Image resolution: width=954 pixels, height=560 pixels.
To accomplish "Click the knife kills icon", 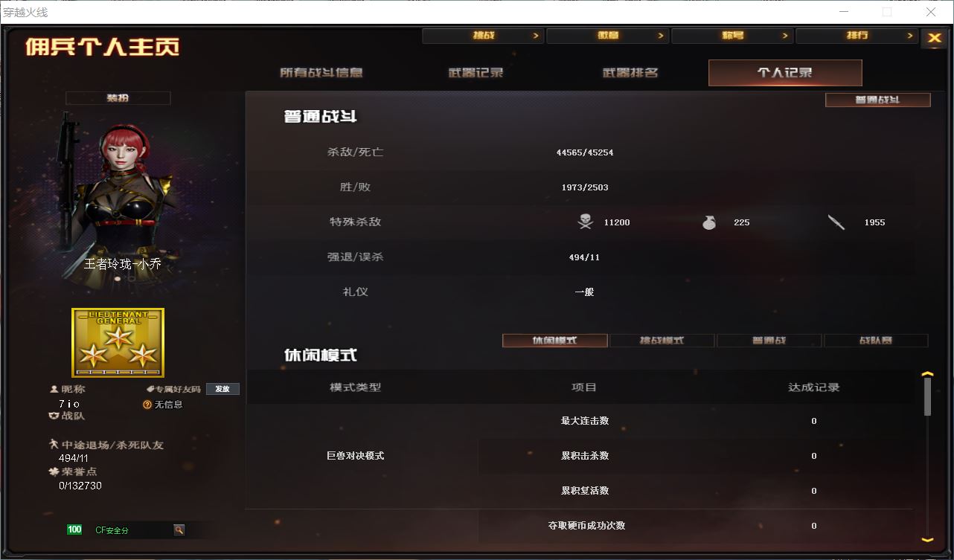I will coord(836,222).
